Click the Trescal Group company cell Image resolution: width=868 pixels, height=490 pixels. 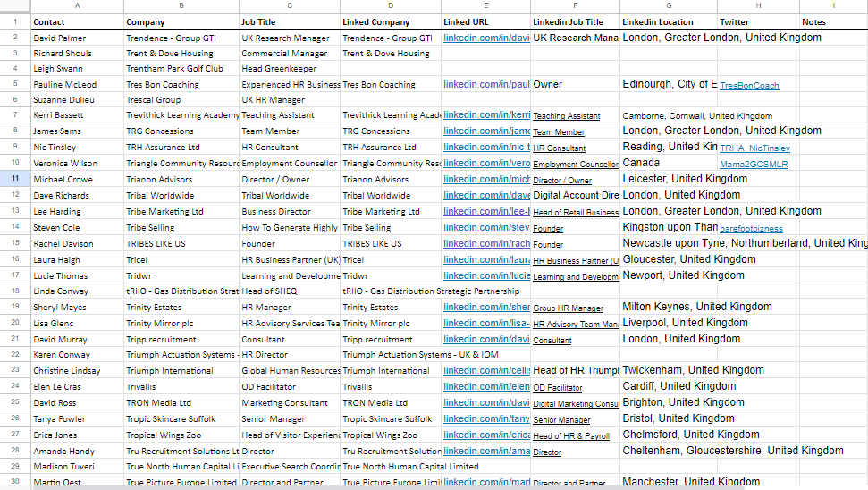click(181, 99)
